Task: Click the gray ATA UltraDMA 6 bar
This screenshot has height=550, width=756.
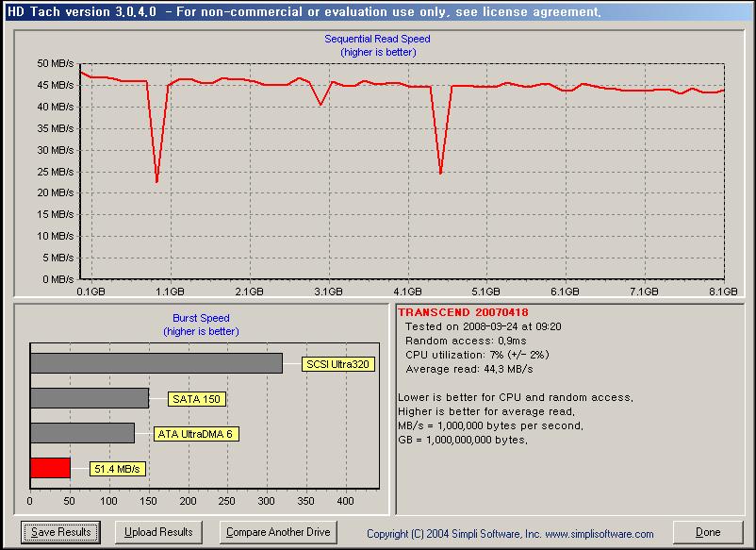Action: coord(82,433)
